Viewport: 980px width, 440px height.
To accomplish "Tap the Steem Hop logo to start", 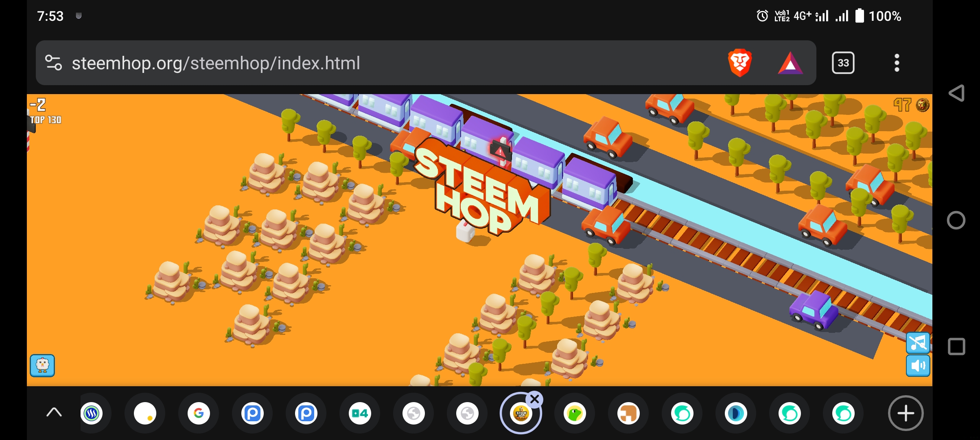I will pos(482,187).
